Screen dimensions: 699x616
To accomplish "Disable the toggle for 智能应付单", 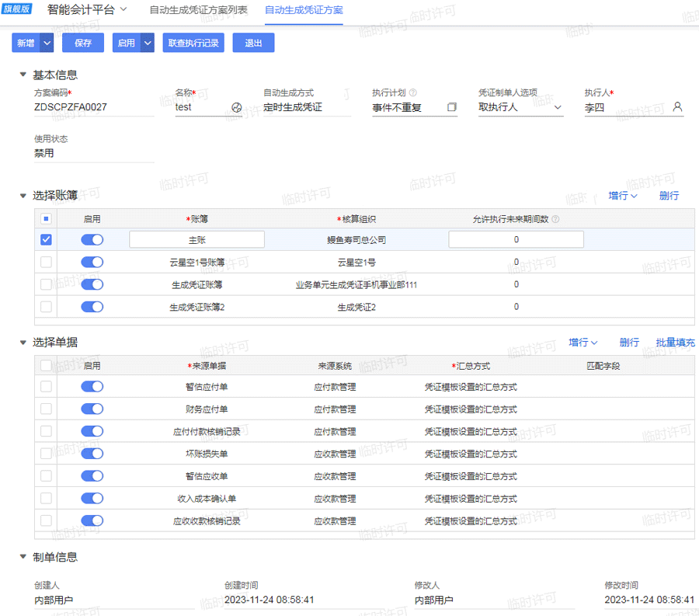I will pos(92,386).
